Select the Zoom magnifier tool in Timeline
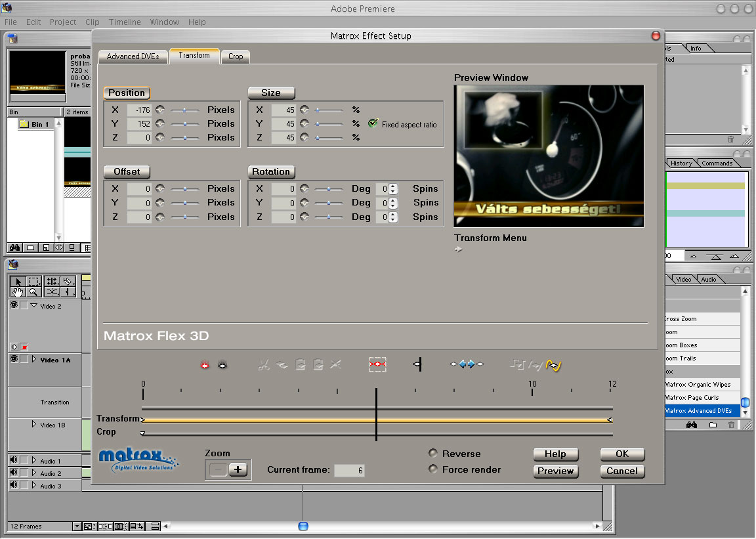Viewport: 756px width, 539px height. [x=33, y=292]
